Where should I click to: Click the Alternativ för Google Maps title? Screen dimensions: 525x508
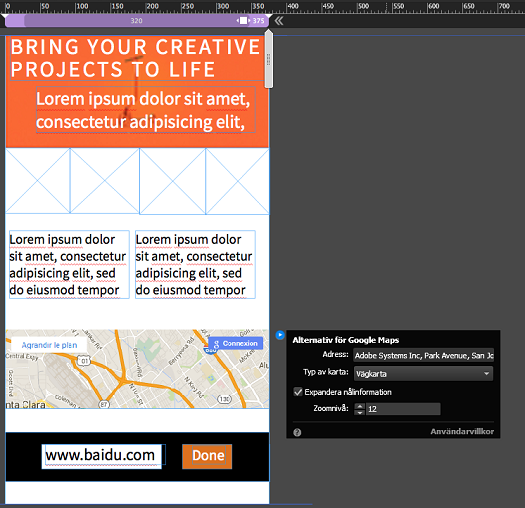(346, 340)
